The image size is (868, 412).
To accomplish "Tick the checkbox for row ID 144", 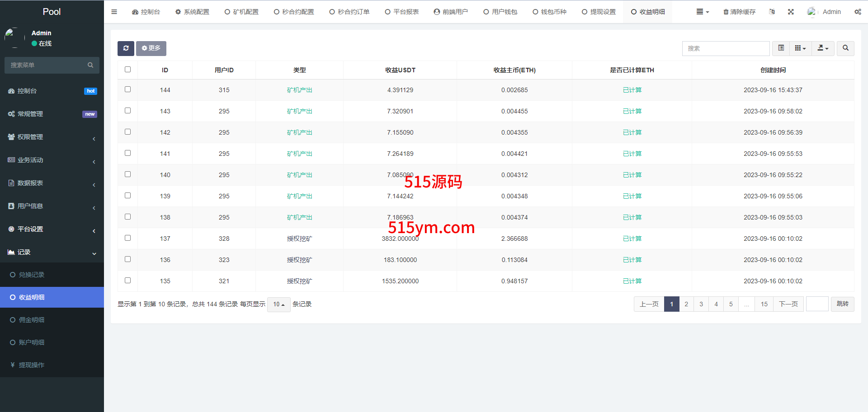I will 127,89.
